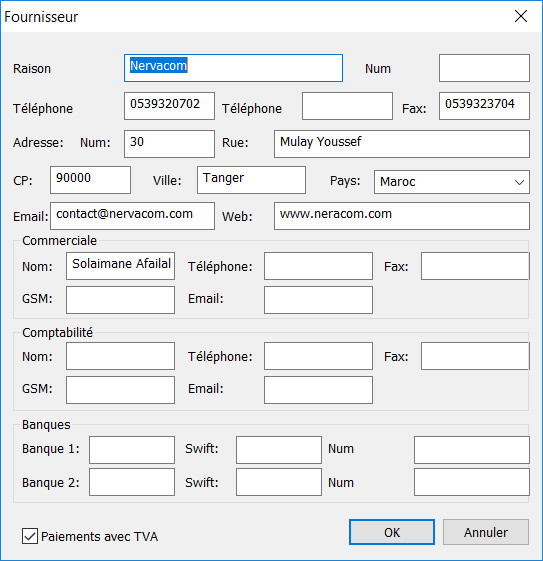The image size is (543, 561).
Task: Close the Fournisseur dialog window
Action: (x=520, y=16)
